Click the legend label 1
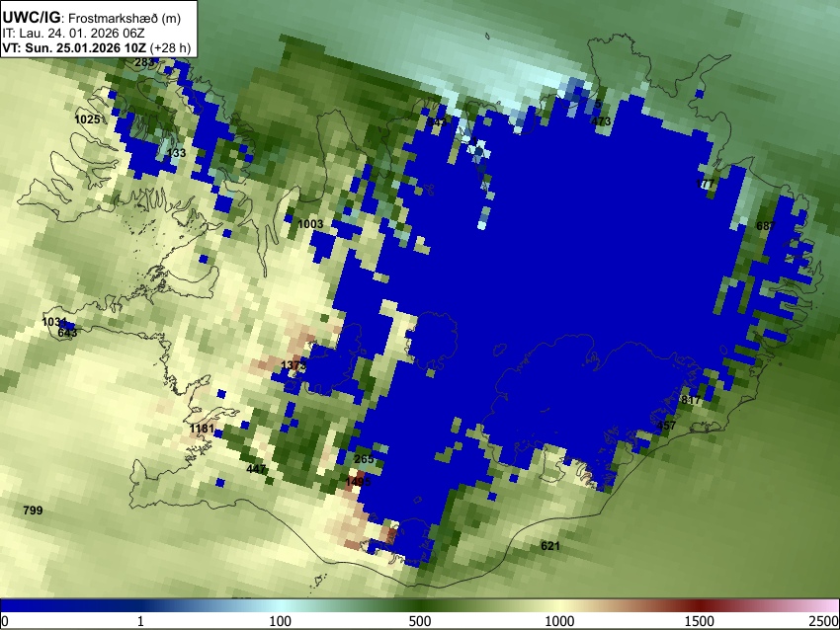 [x=140, y=621]
